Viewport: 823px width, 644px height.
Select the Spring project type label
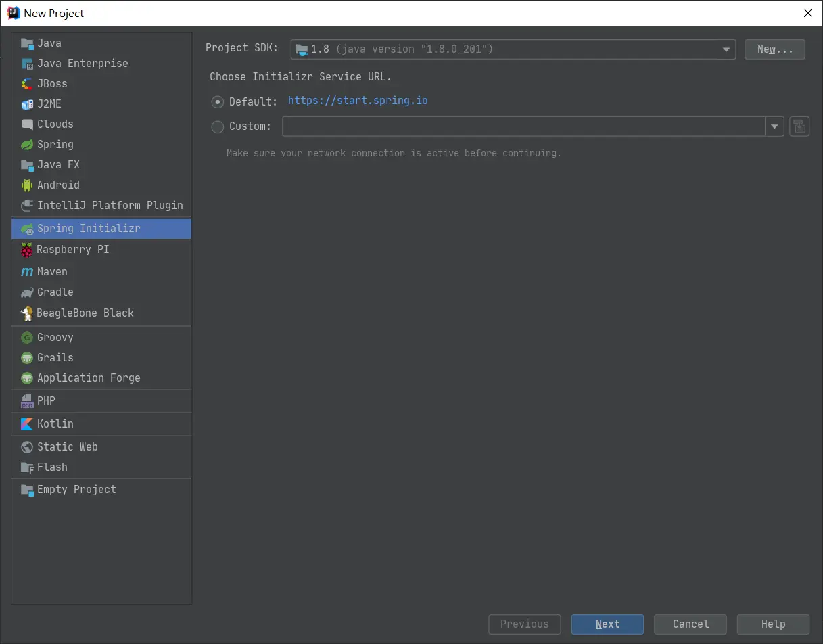click(x=55, y=145)
